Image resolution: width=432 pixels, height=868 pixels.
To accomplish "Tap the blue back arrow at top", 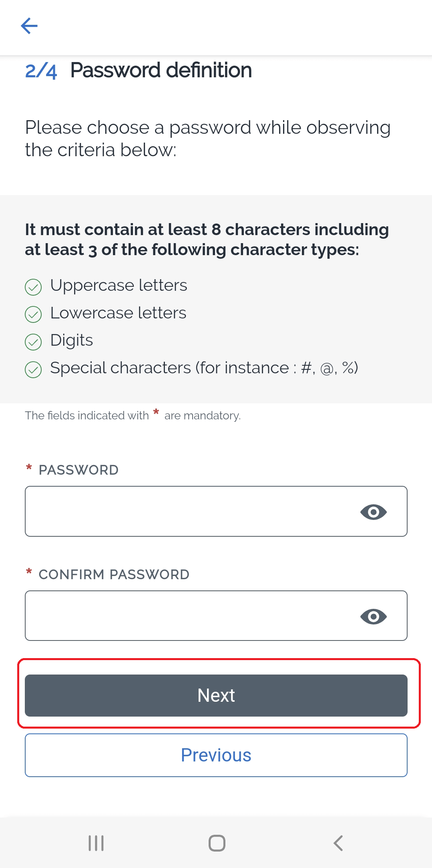I will (x=29, y=26).
